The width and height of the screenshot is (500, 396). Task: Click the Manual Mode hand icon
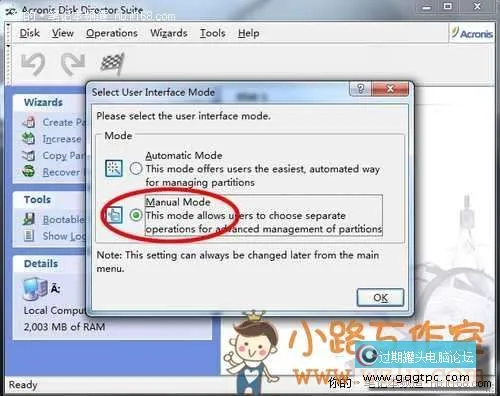pos(114,215)
